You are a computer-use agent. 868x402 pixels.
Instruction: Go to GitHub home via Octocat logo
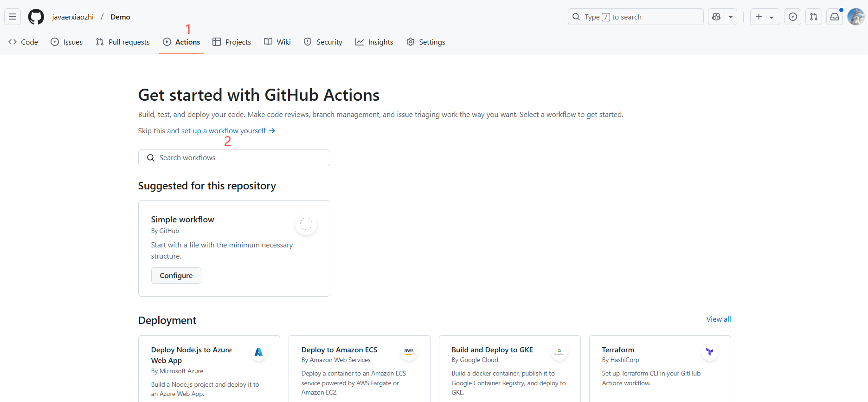click(36, 17)
